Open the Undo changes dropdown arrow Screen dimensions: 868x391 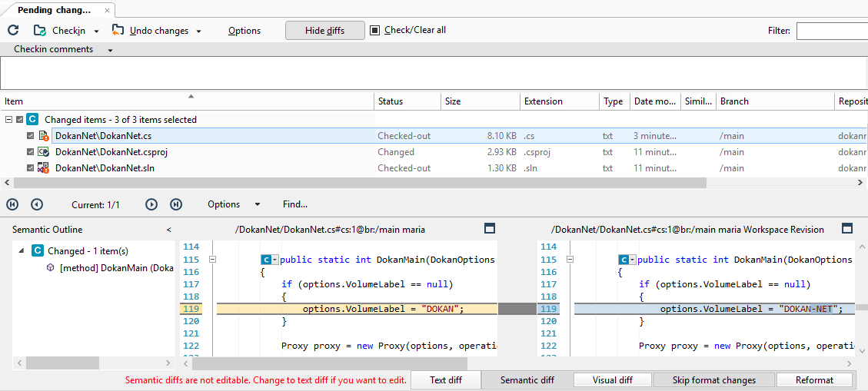pos(198,31)
